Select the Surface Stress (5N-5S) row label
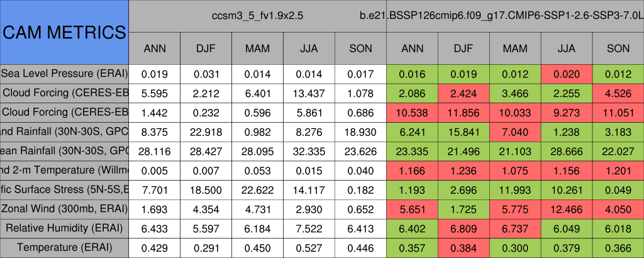Screen dimensions: 644x258 (64, 189)
